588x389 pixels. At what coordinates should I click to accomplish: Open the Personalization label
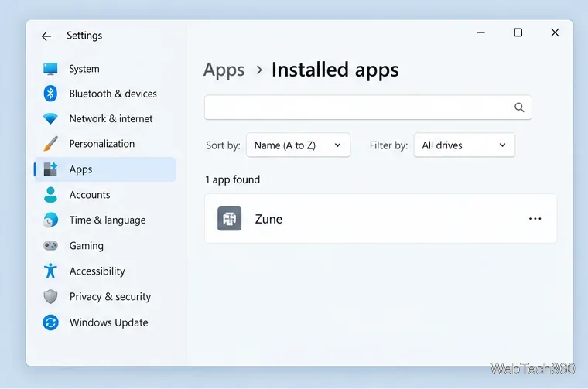(x=101, y=144)
